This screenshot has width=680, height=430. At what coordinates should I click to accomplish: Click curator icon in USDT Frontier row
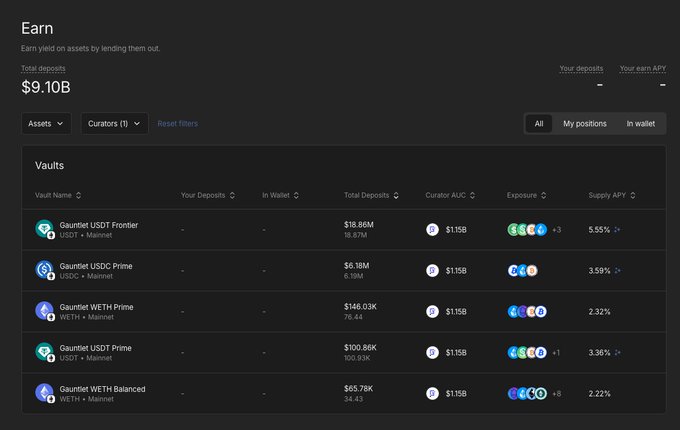[x=432, y=229]
